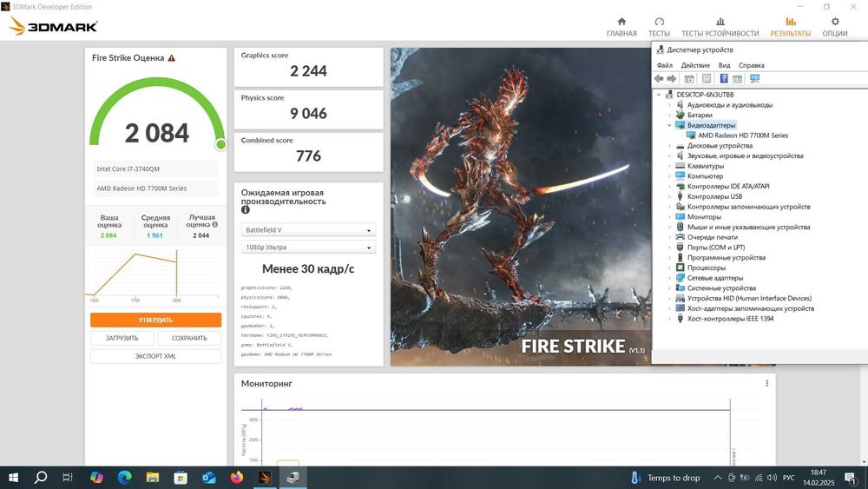This screenshot has height=489, width=868.
Task: Click the Fire Strike warning triangle icon
Action: [172, 57]
